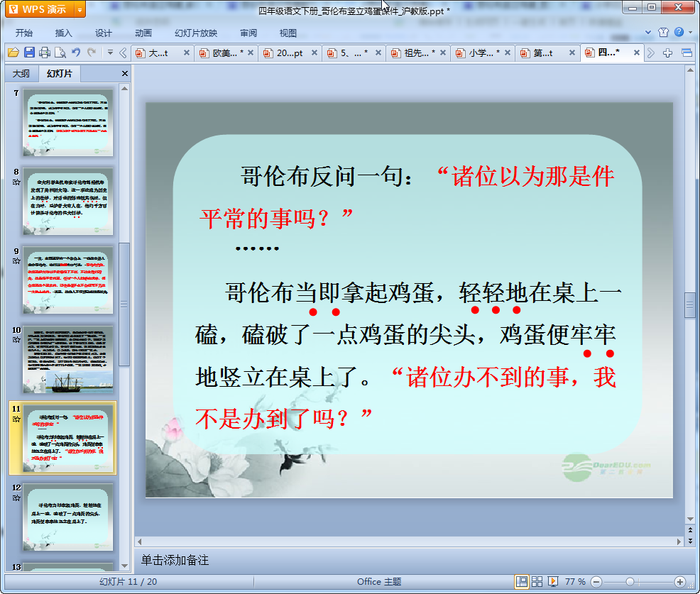The image size is (700, 594).
Task: Open the 设计 ribbon tab
Action: point(103,33)
